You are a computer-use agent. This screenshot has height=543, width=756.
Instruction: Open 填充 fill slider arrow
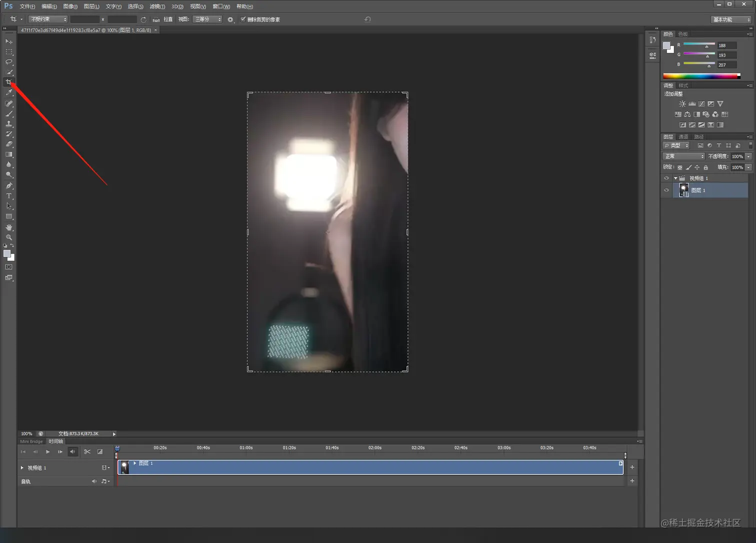[x=748, y=167]
